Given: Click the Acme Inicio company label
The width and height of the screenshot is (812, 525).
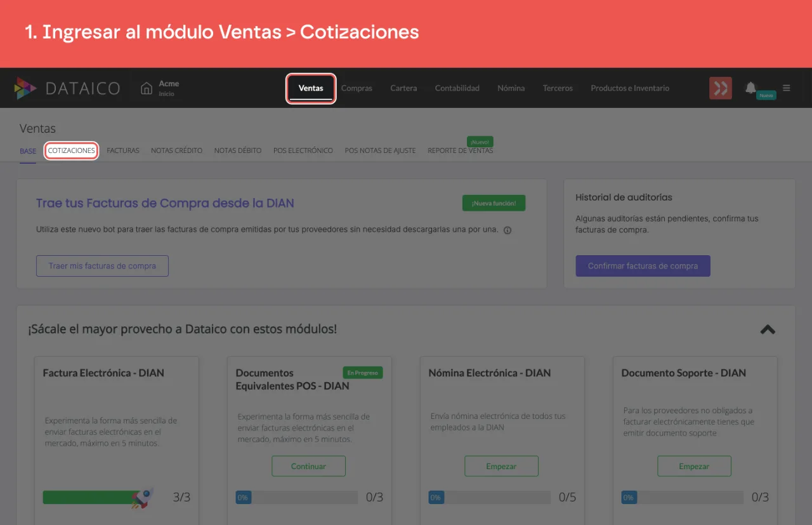Looking at the screenshot, I should (x=168, y=88).
